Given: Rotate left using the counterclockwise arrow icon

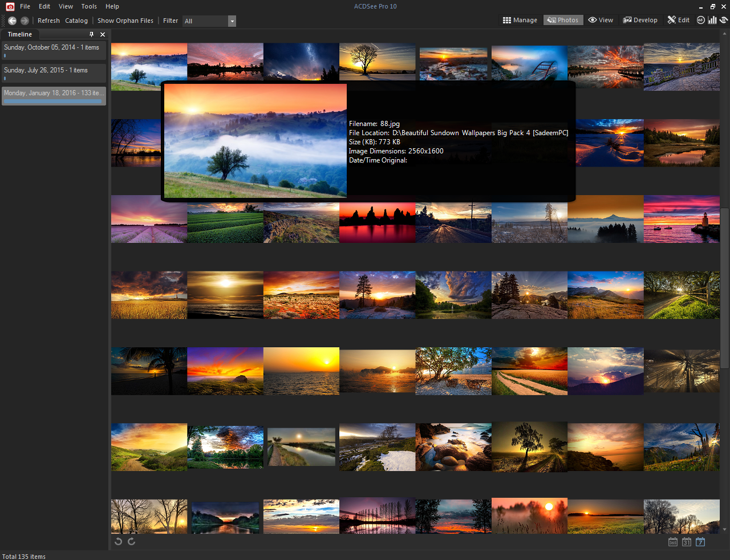Looking at the screenshot, I should point(118,541).
